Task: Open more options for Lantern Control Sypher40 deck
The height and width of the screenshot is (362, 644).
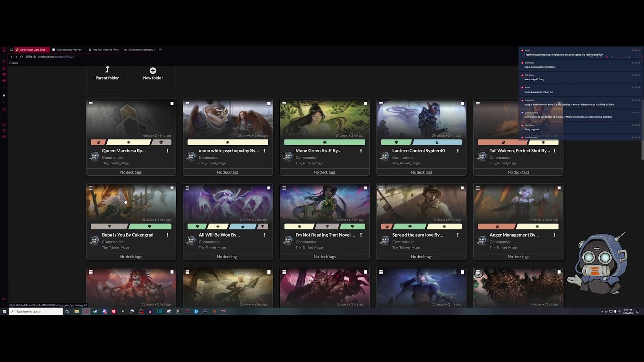Action: point(458,151)
